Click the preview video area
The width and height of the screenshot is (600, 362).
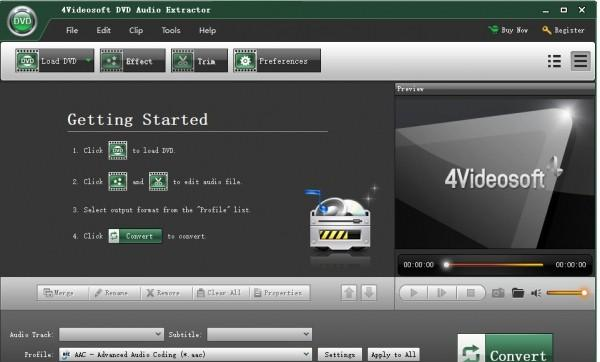[x=495, y=173]
